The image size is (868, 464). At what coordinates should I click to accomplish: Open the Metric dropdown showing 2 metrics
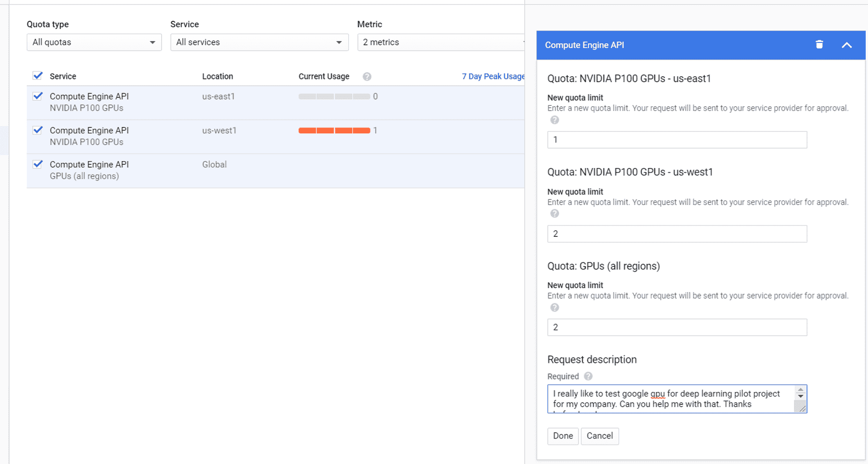(441, 42)
